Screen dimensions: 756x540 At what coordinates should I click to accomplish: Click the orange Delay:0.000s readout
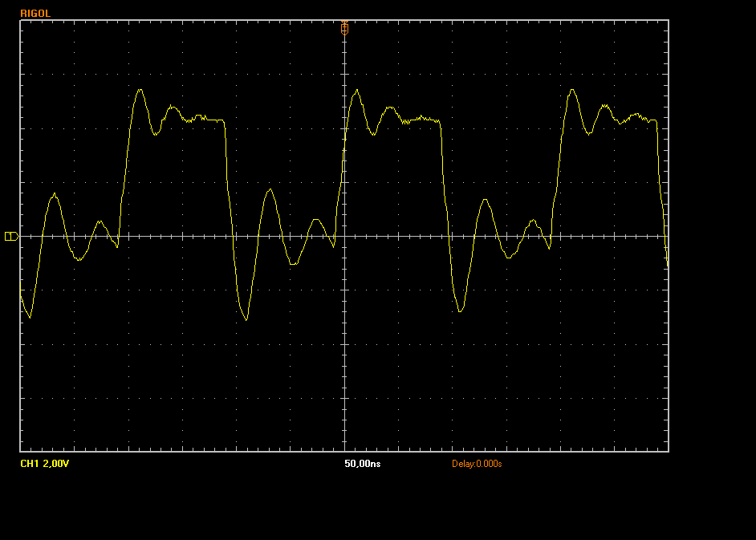click(477, 464)
